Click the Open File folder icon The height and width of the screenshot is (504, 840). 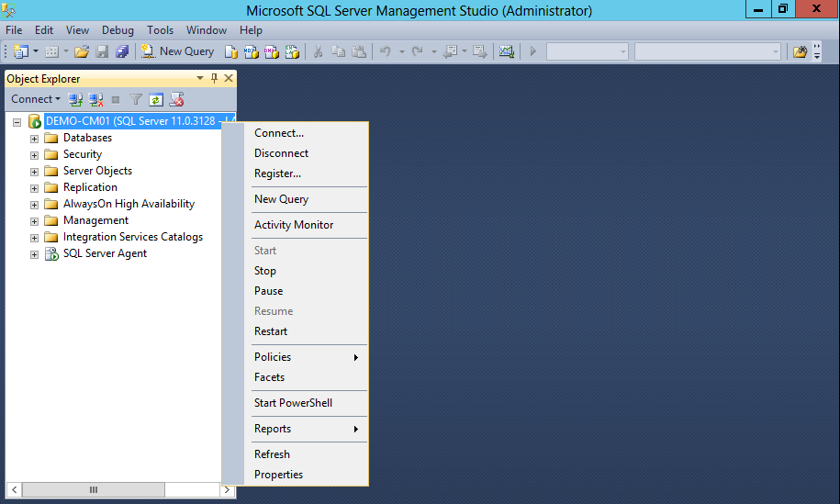[81, 51]
